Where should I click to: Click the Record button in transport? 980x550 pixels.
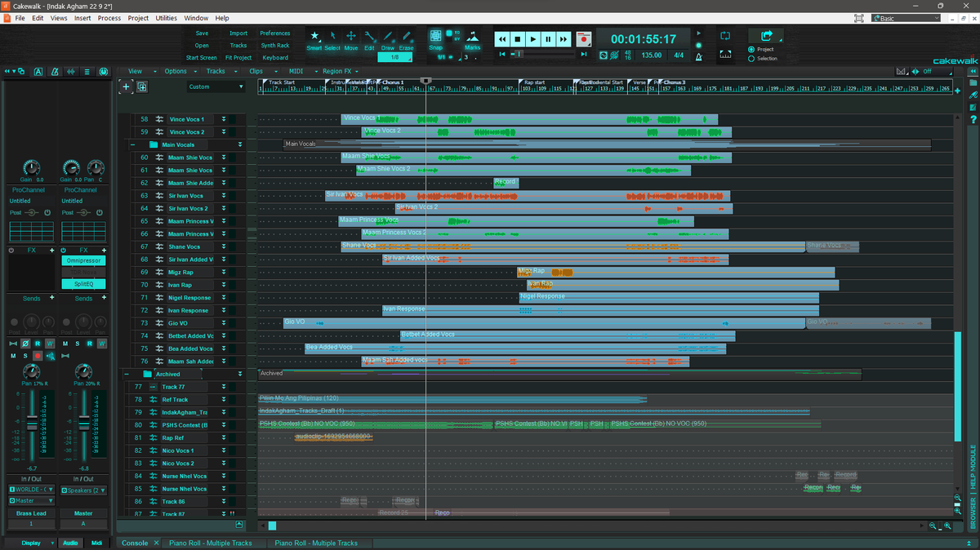(583, 38)
